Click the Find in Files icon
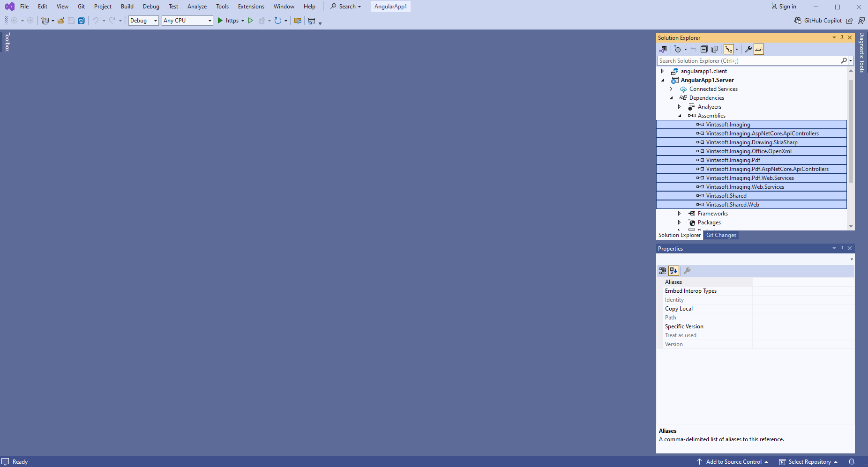The width and height of the screenshot is (868, 467). (x=297, y=21)
